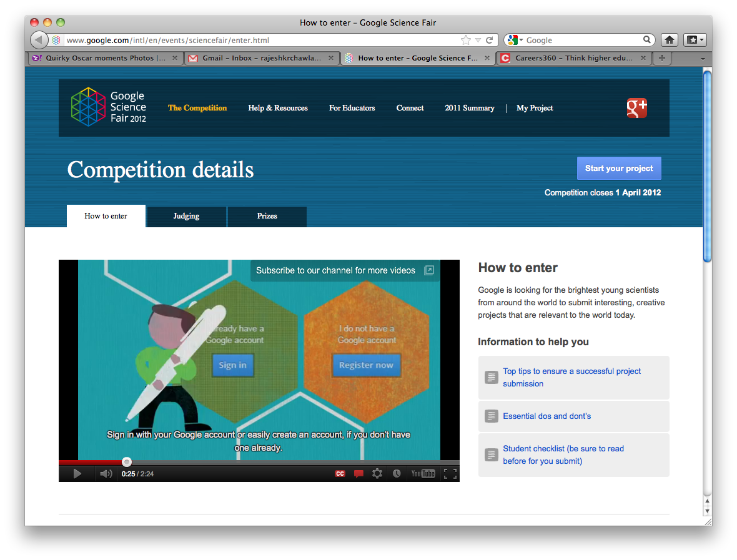
Task: Open The Competition menu
Action: [197, 107]
